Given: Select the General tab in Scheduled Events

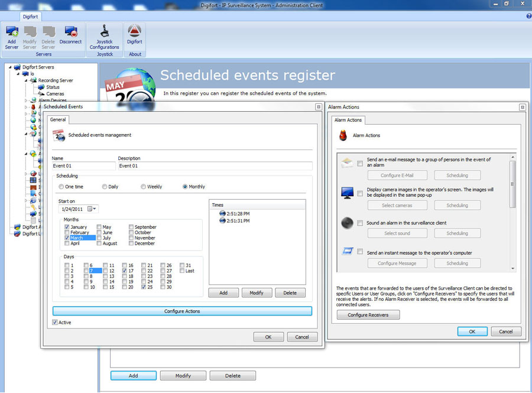Looking at the screenshot, I should (x=58, y=120).
